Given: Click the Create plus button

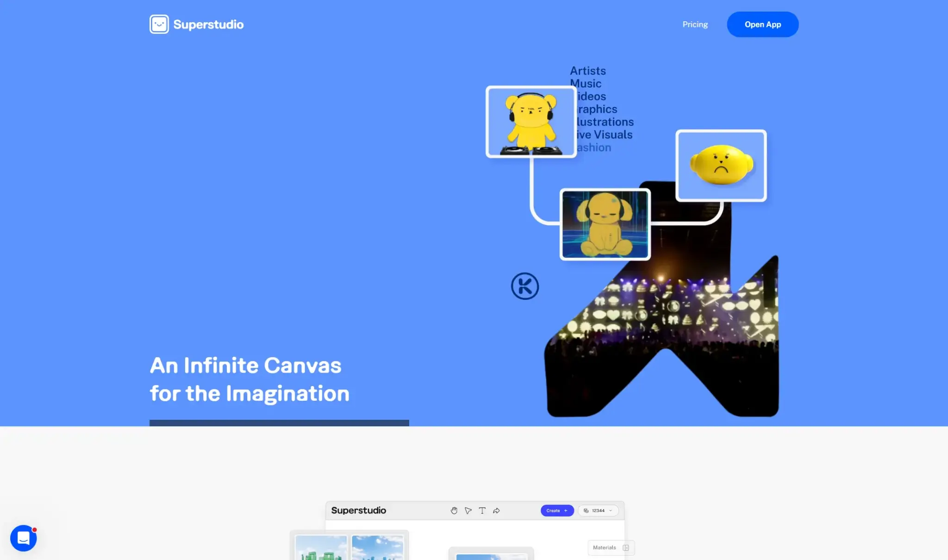Looking at the screenshot, I should (x=557, y=510).
